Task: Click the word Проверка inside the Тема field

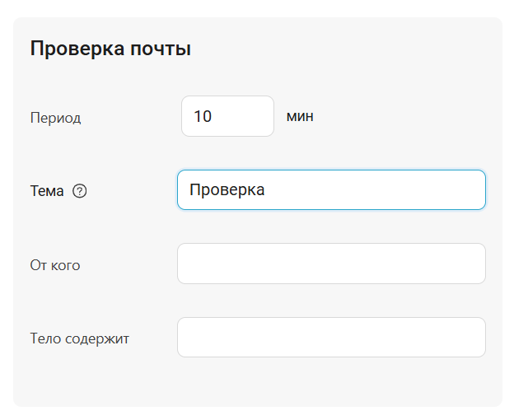Action: 227,190
